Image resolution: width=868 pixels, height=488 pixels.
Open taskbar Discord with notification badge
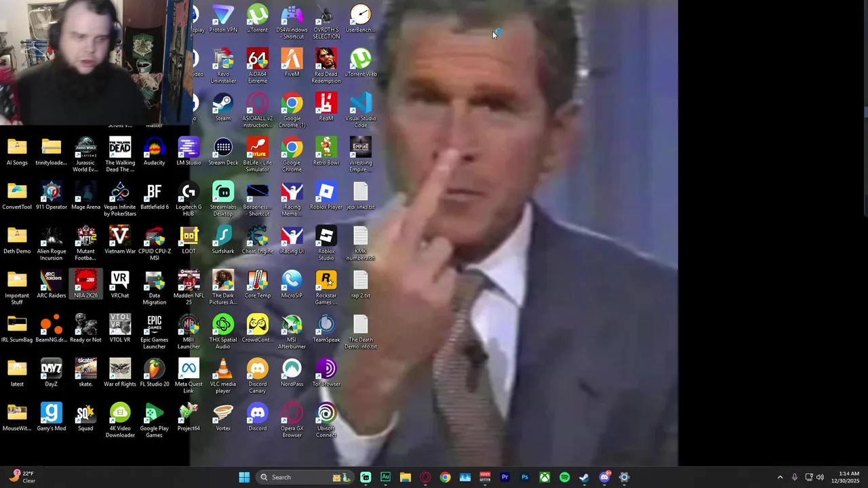tap(604, 477)
